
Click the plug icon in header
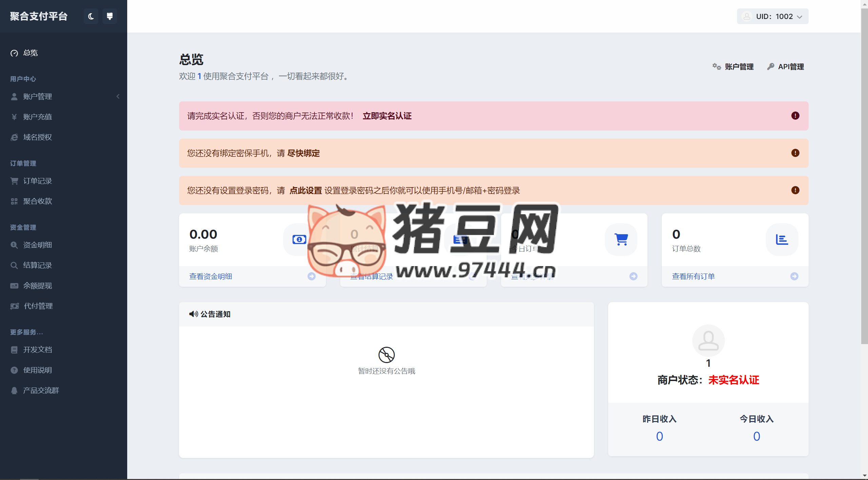(x=110, y=16)
